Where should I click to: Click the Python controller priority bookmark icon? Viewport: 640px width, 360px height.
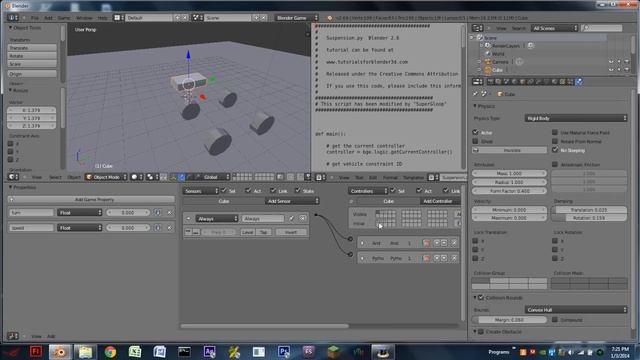pos(426,258)
